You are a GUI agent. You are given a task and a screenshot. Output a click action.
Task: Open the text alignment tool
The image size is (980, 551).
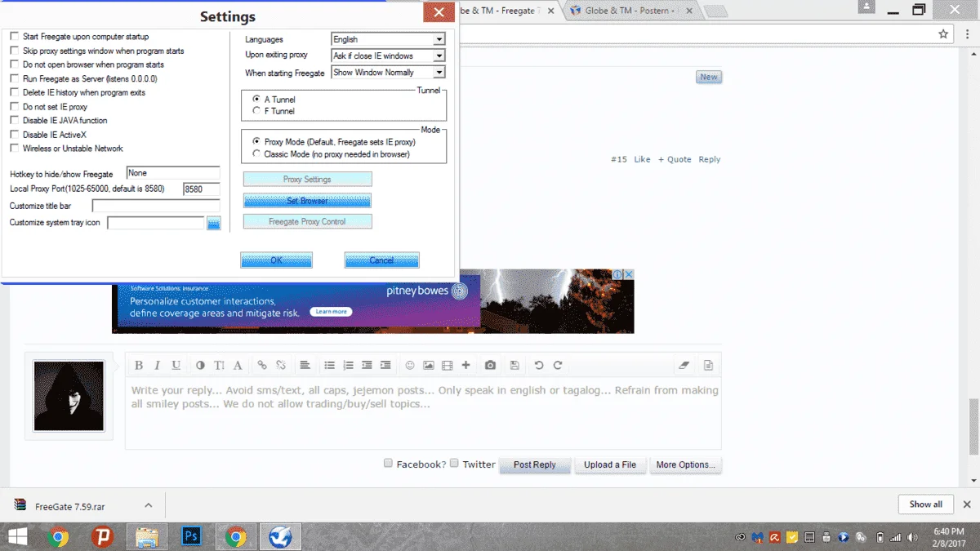305,365
